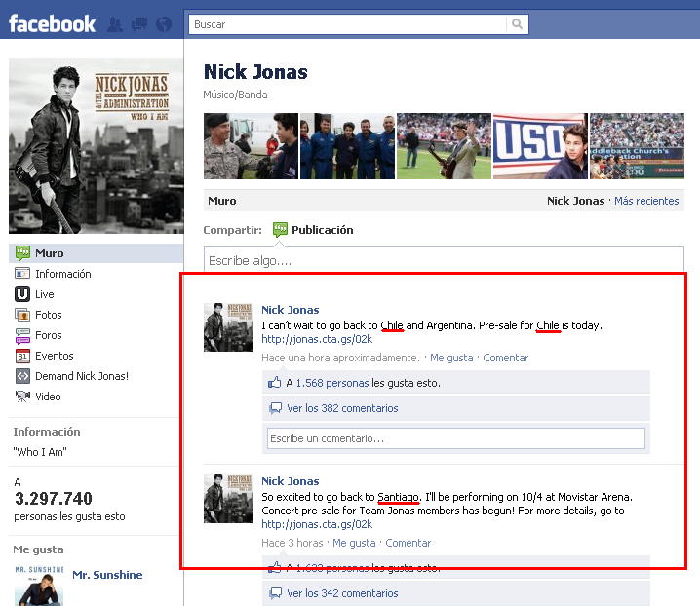Click the Escribe un comentario field

456,438
